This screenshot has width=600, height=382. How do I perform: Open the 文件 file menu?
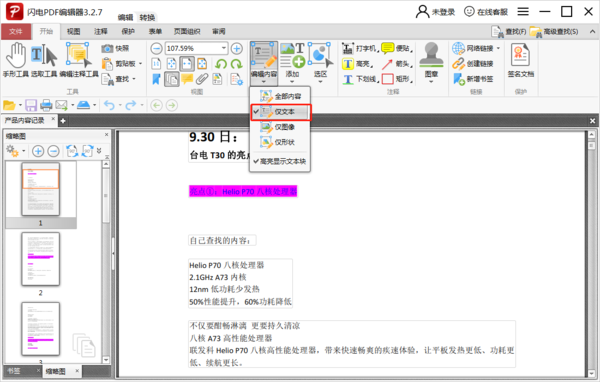coord(16,31)
